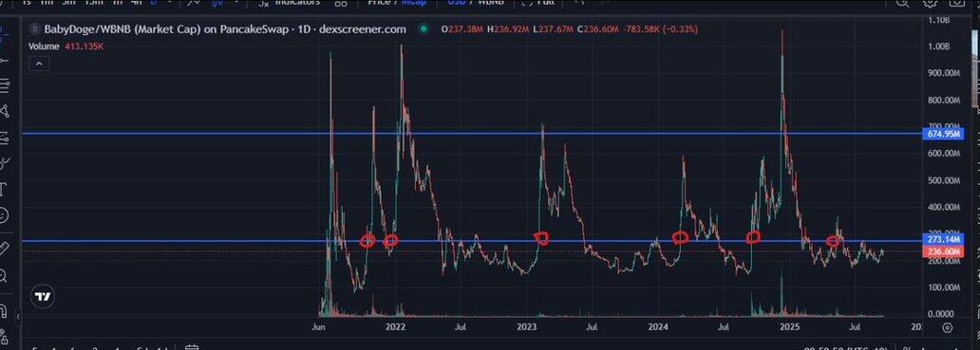
Task: Click the quick search magnifier in top toolbar
Action: tap(902, 3)
